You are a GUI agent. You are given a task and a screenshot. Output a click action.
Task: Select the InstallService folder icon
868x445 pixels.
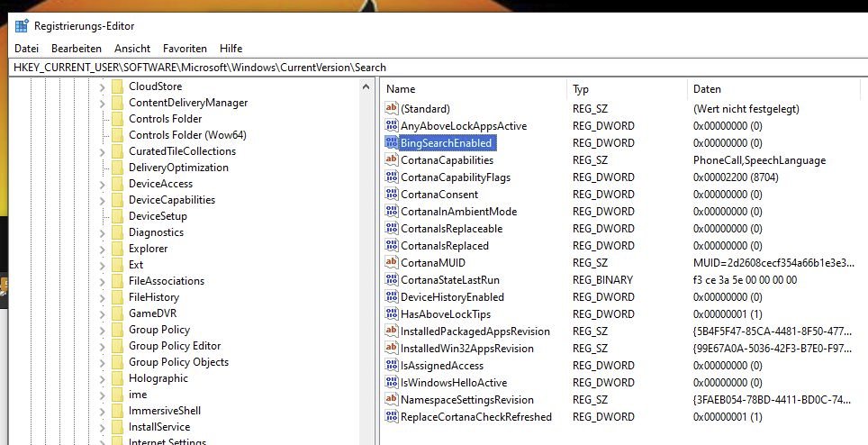[x=117, y=427]
